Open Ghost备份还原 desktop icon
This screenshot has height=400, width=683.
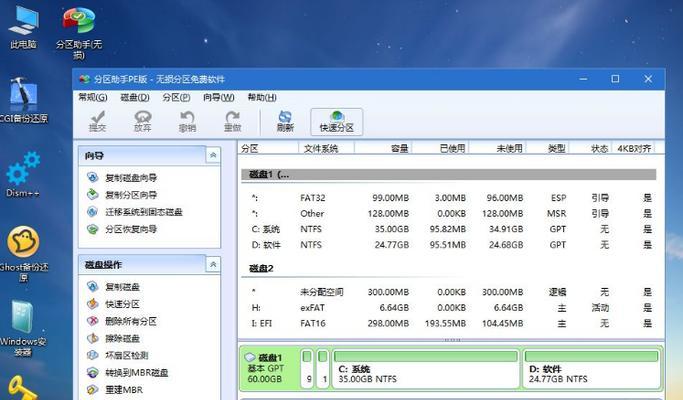(24, 254)
